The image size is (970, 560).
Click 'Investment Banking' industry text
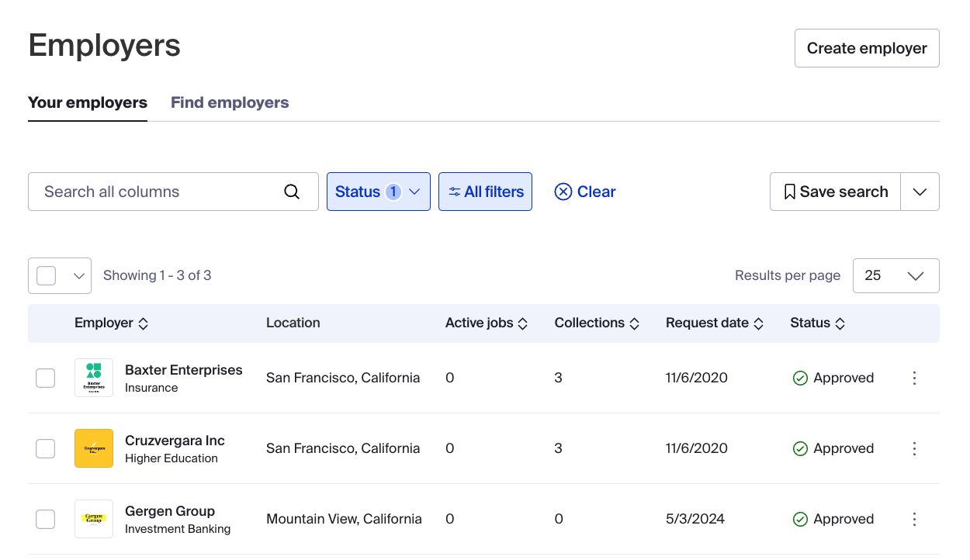click(178, 529)
